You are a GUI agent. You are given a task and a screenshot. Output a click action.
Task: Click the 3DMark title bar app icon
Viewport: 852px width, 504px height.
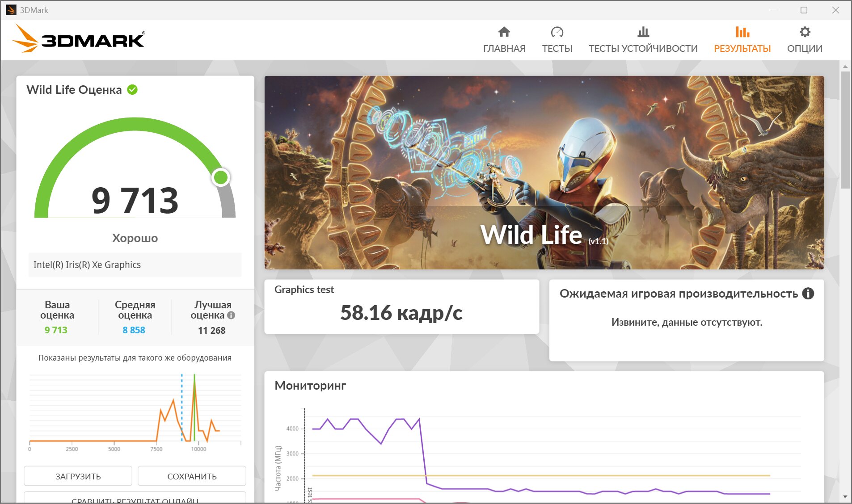(11, 10)
